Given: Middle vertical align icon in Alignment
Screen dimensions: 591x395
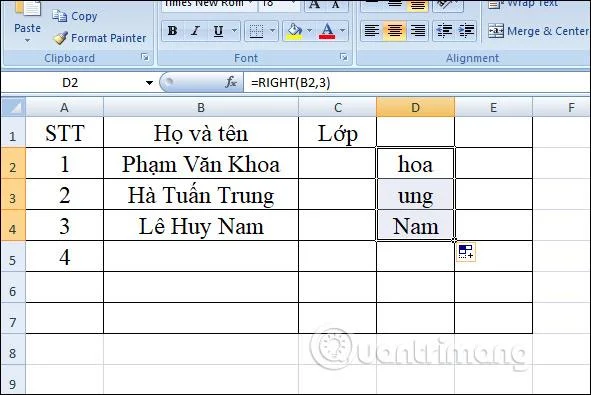Looking at the screenshot, I should 395,5.
